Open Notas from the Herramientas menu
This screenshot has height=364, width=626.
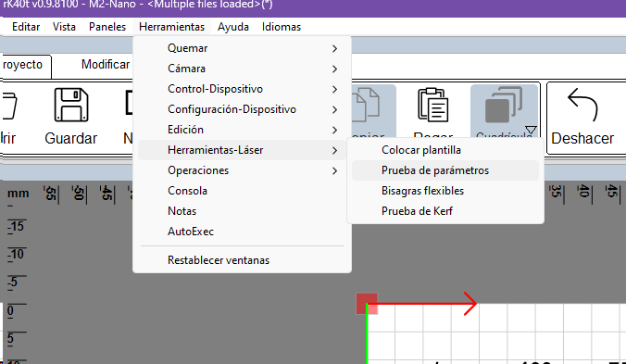242,211
